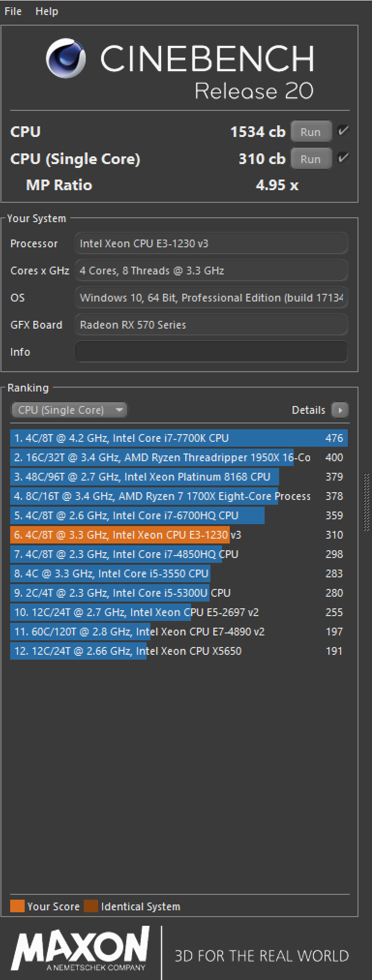
Task: Select ranking row 1 Core i7-7700K
Action: [179, 438]
